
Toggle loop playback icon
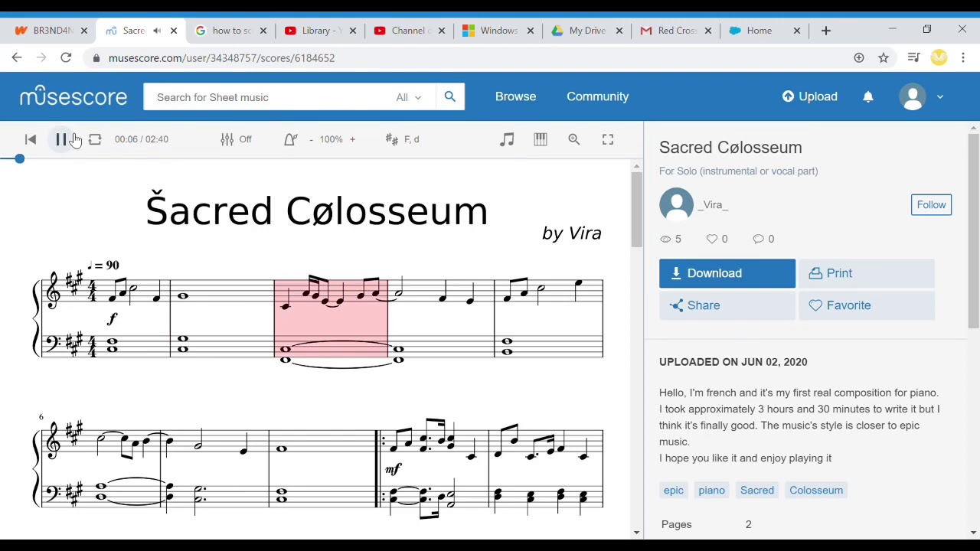(95, 139)
